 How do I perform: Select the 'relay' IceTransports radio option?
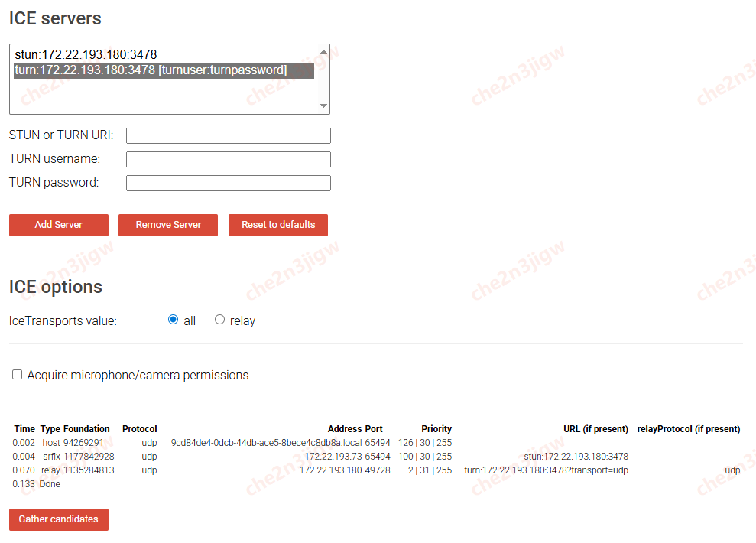coord(220,320)
